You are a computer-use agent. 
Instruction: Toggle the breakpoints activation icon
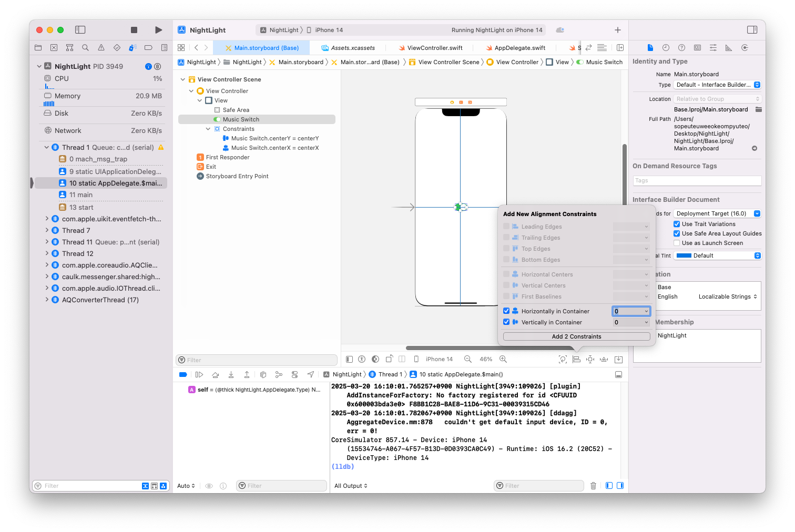(183, 374)
